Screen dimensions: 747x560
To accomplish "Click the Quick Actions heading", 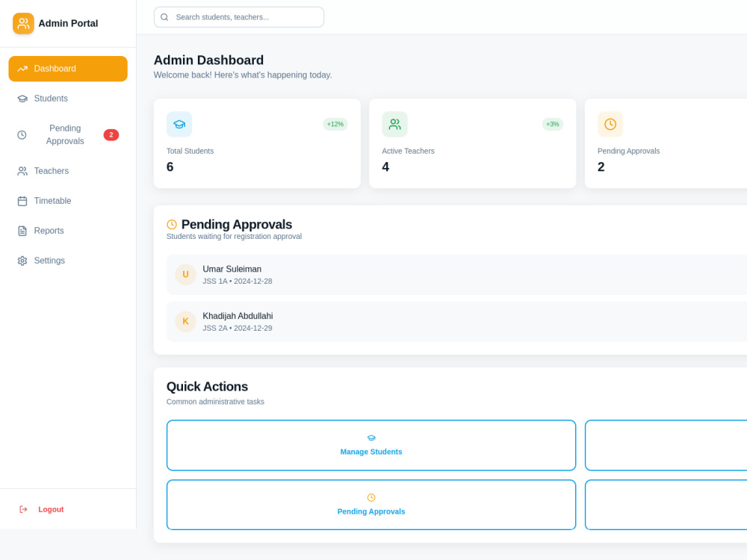I will pyautogui.click(x=207, y=387).
